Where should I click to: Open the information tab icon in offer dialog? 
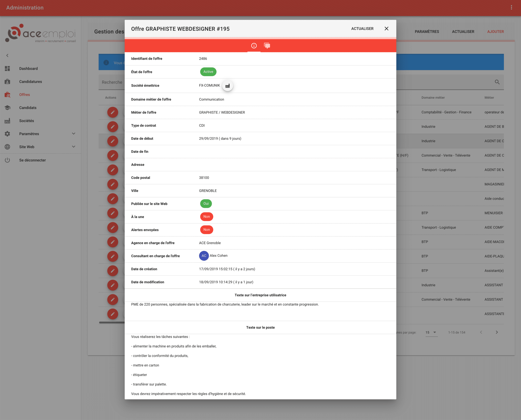click(254, 46)
